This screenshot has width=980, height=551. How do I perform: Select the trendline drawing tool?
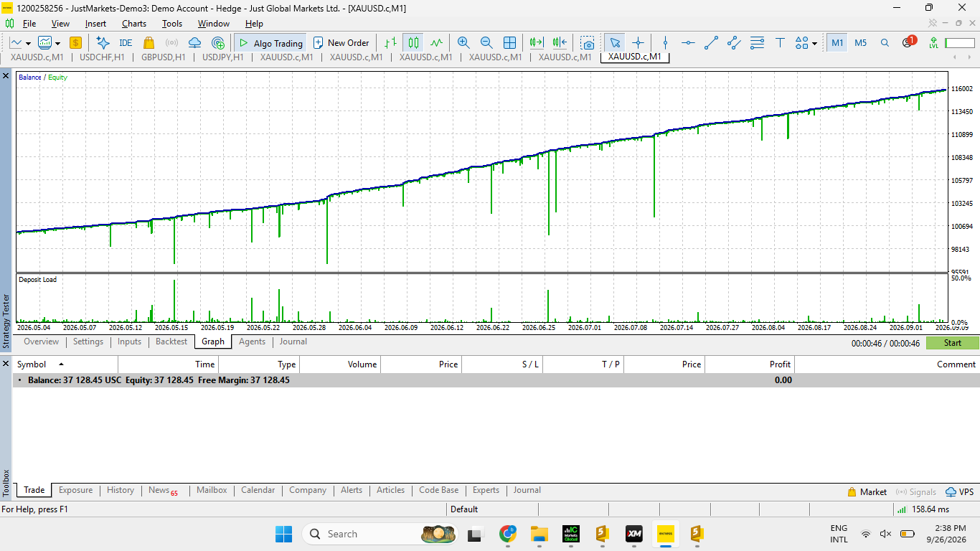(x=711, y=43)
